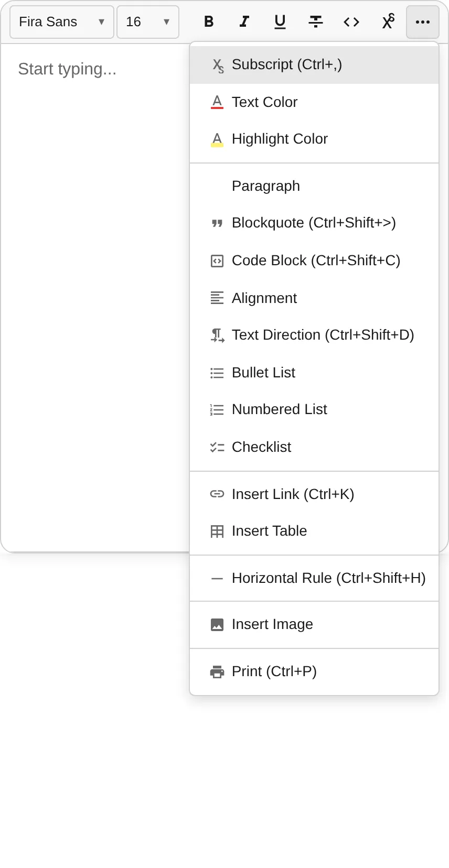This screenshot has width=449, height=868.
Task: Apply strikethrough formatting
Action: click(x=315, y=21)
